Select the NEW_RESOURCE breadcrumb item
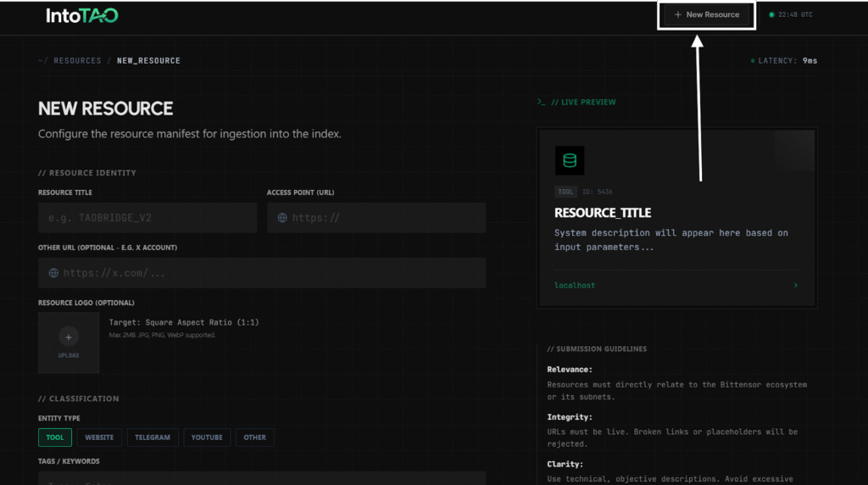Screen dimensions: 868x485 (x=148, y=61)
